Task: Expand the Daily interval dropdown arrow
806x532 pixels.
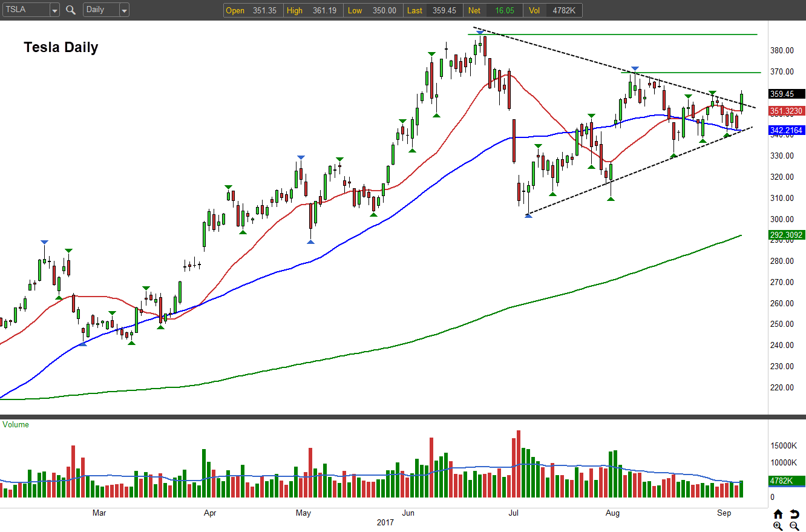Action: (x=124, y=10)
